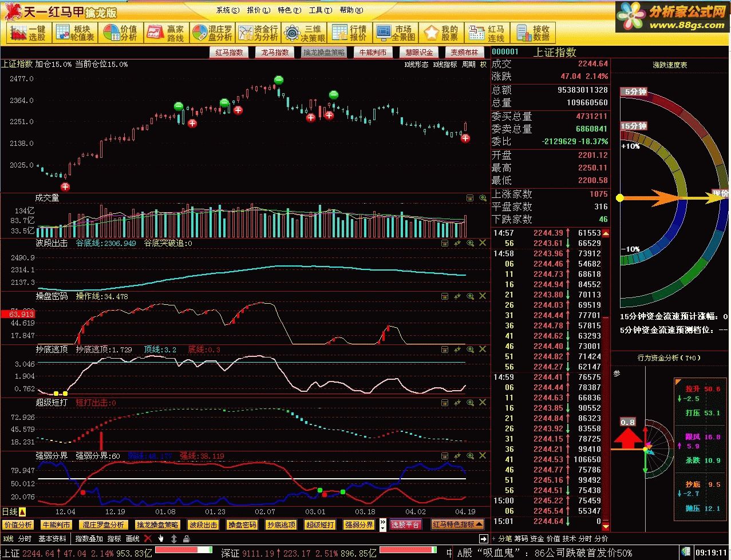Open settings window icon of 强弱分界 panel
The image size is (731, 560).
click(445, 456)
